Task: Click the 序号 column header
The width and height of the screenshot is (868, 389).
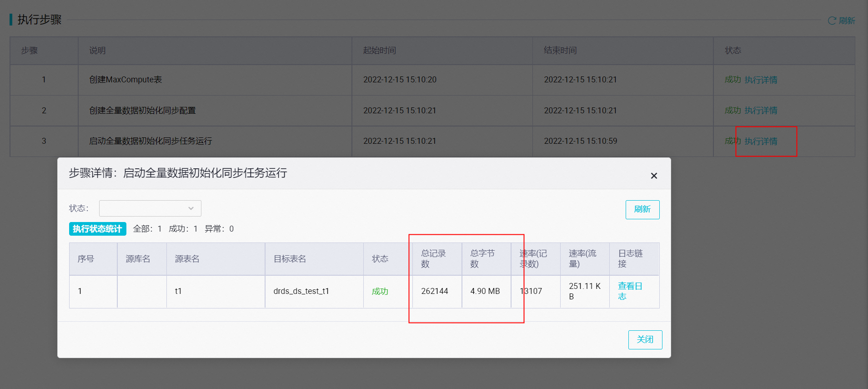Action: 85,259
